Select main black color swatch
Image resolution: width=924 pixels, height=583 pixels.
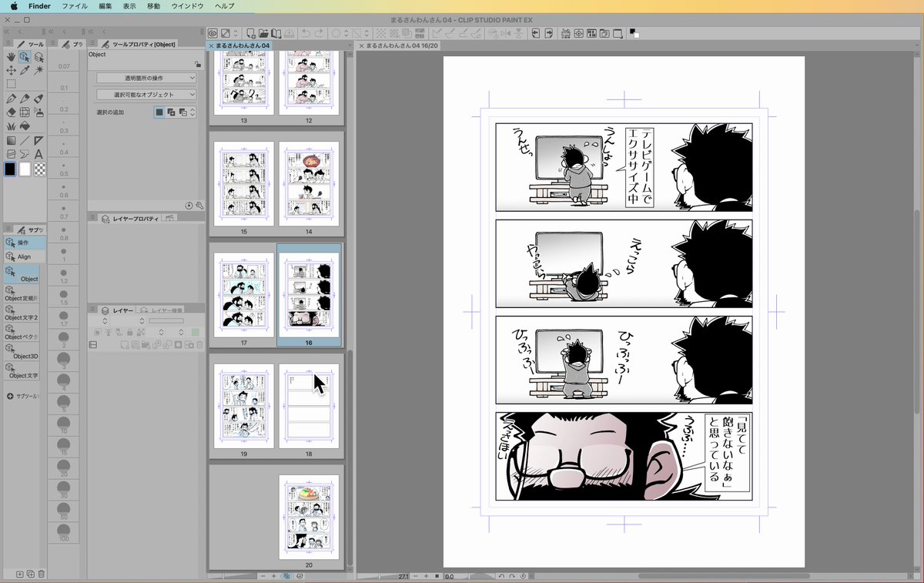click(x=10, y=169)
